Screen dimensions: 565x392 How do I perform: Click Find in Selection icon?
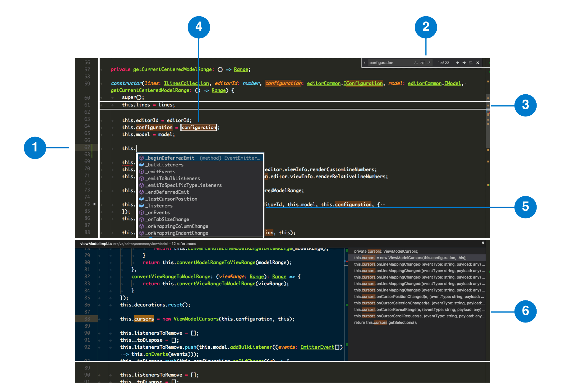471,63
